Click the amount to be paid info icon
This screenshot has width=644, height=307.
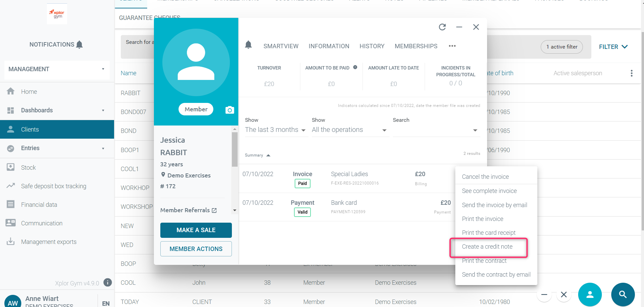355,67
